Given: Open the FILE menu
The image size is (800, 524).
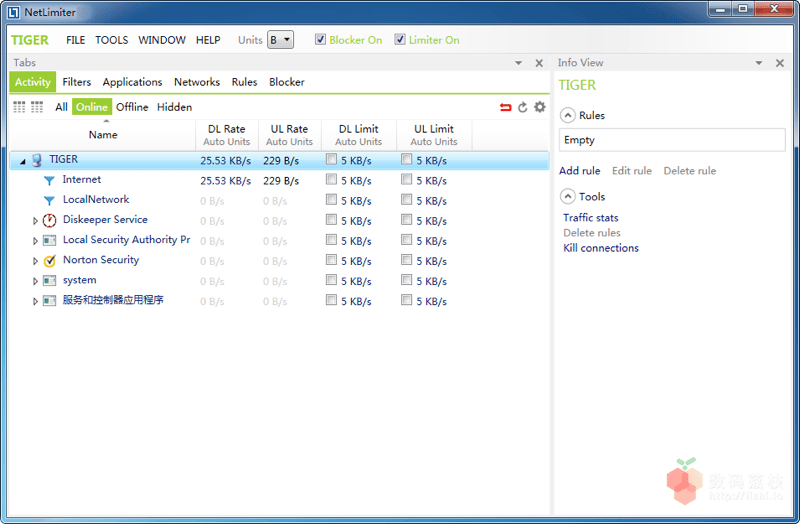Looking at the screenshot, I should click(76, 40).
